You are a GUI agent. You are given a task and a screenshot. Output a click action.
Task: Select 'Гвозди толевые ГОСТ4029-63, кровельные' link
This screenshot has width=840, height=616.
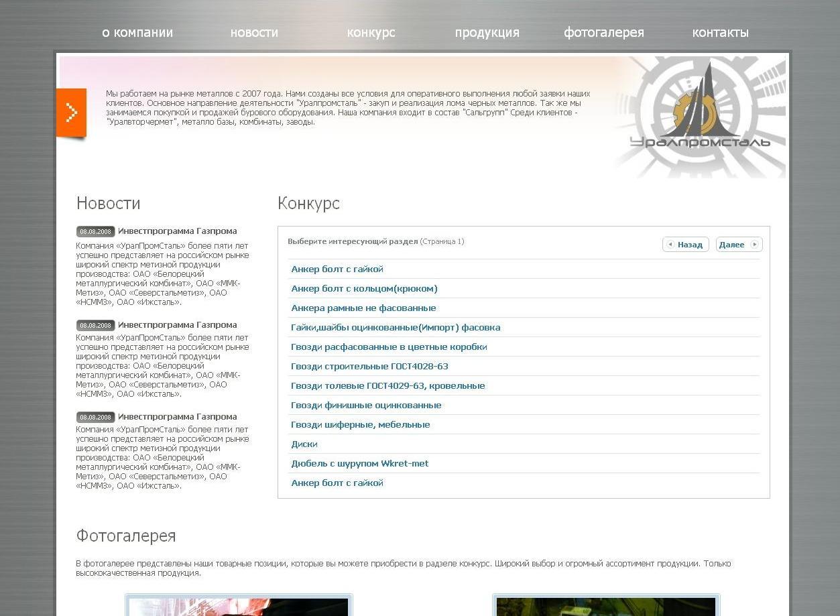coord(388,386)
